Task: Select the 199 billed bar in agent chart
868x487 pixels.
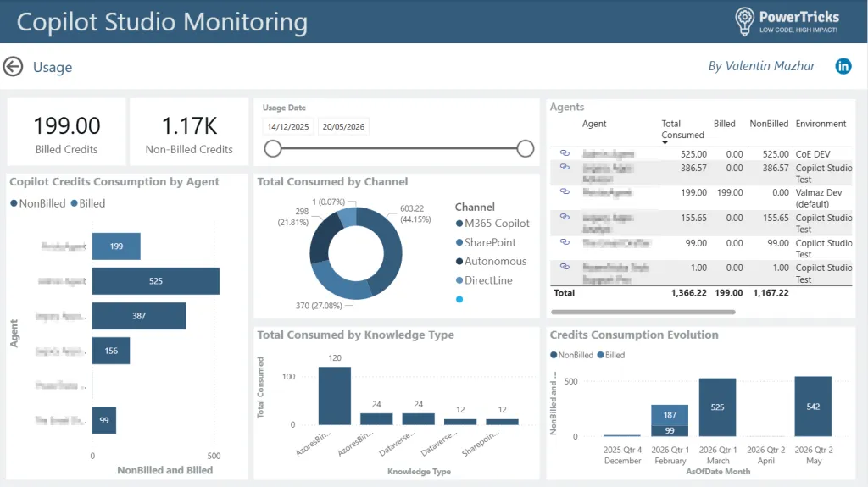Action: coord(116,246)
